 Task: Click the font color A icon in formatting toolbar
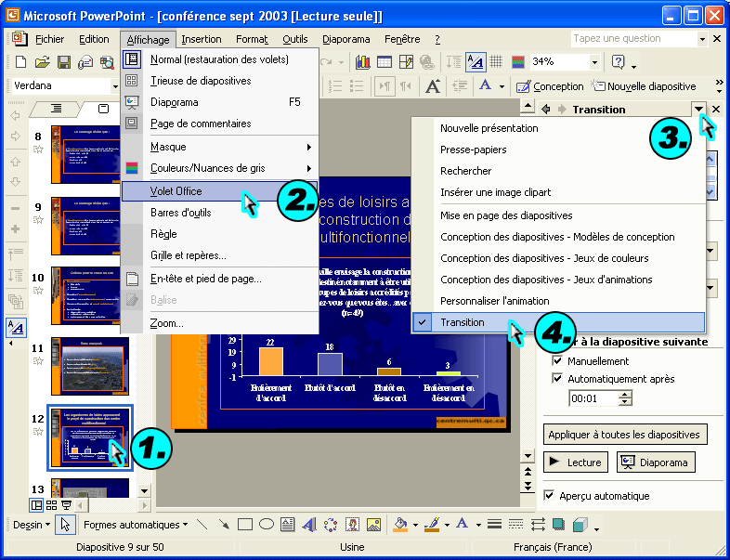(x=485, y=85)
